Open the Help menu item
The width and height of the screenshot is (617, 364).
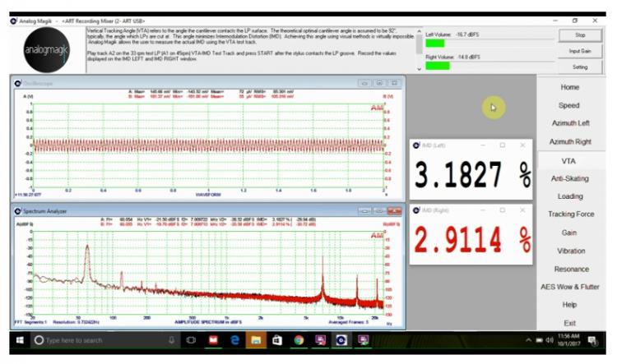pos(569,305)
